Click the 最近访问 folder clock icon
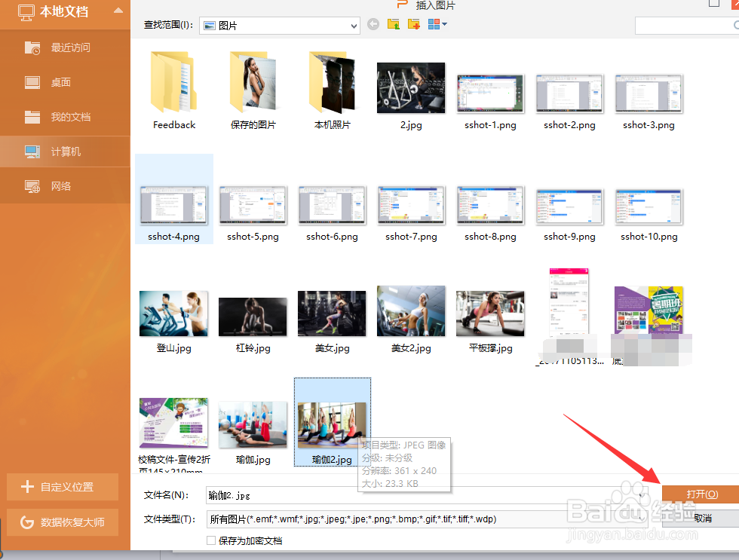The height and width of the screenshot is (560, 739). (x=32, y=47)
